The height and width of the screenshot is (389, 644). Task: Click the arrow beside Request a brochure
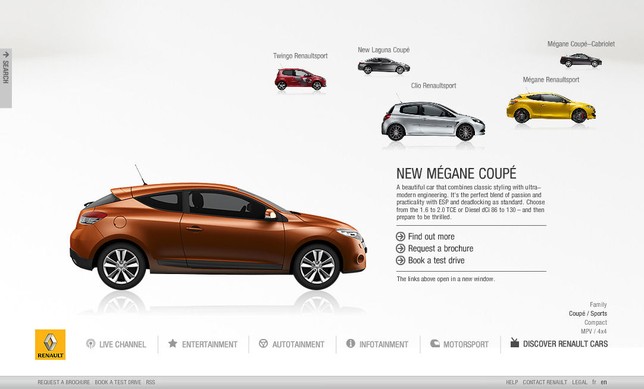400,248
